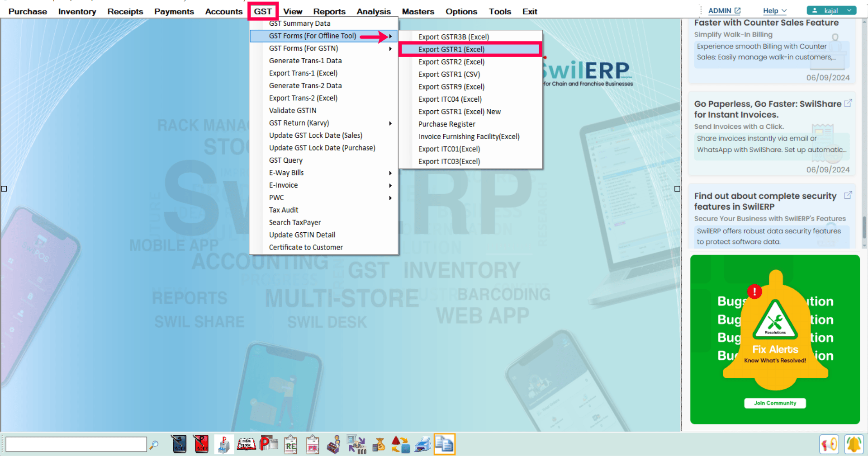Choose Export GSTR1 (Excel) New
Image resolution: width=868 pixels, height=456 pixels.
[x=470, y=112]
